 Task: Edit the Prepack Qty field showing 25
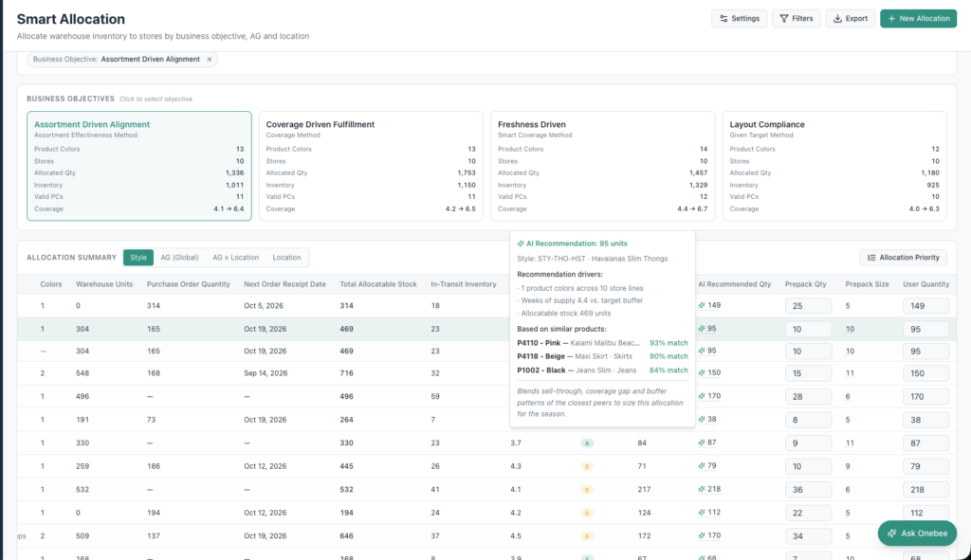(x=808, y=306)
